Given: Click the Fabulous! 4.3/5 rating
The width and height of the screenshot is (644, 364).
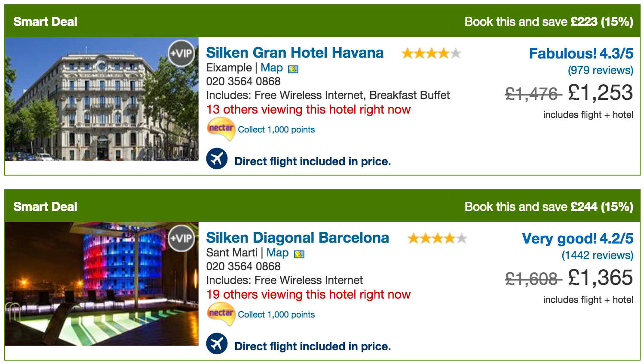Looking at the screenshot, I should pyautogui.click(x=581, y=53).
